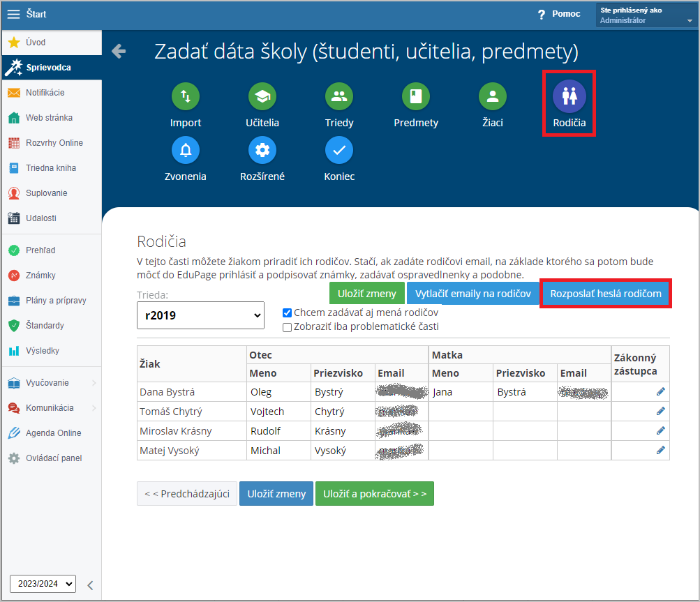Click the Triedna kniha book icon
This screenshot has height=602, width=700.
click(x=14, y=168)
